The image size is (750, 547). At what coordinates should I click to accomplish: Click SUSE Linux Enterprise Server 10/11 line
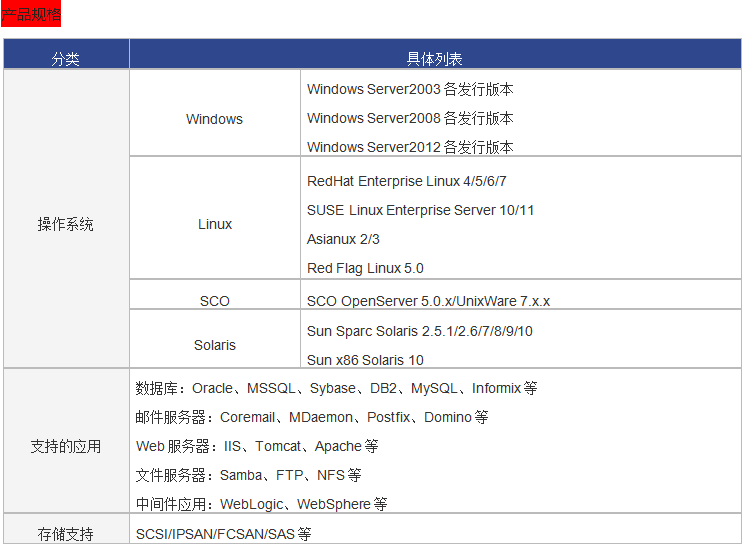pos(420,210)
